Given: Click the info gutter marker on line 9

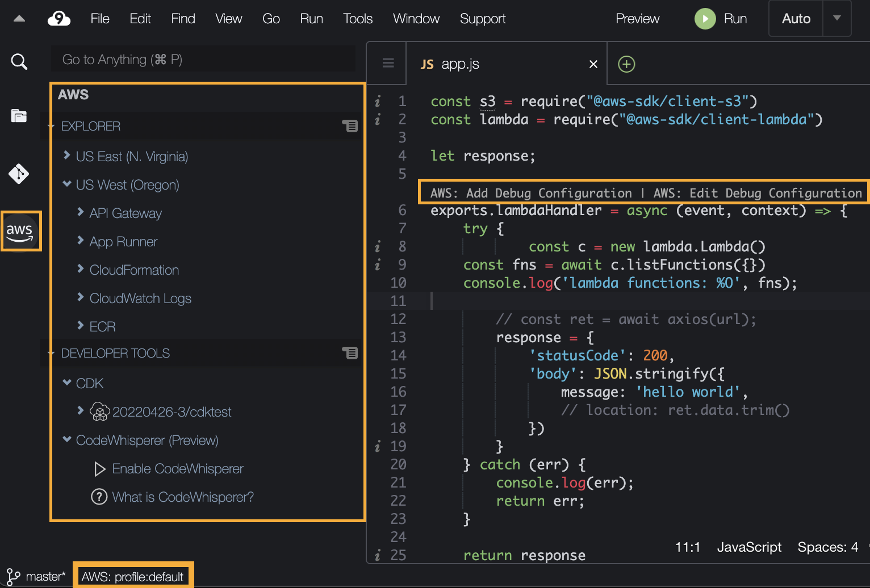Looking at the screenshot, I should [x=378, y=265].
